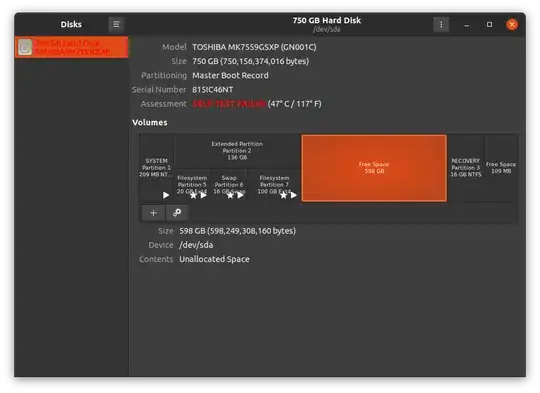
Task: Click the 750 GB Hard Disk window title
Action: pos(327,20)
